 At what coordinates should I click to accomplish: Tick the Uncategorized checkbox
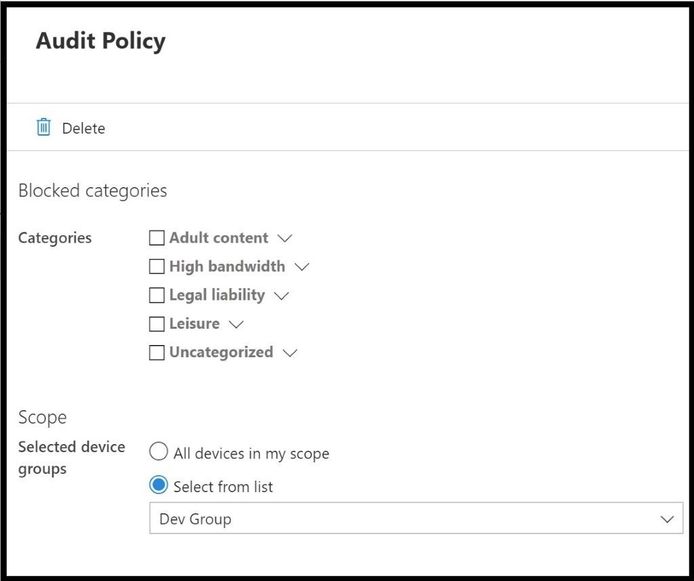point(157,353)
